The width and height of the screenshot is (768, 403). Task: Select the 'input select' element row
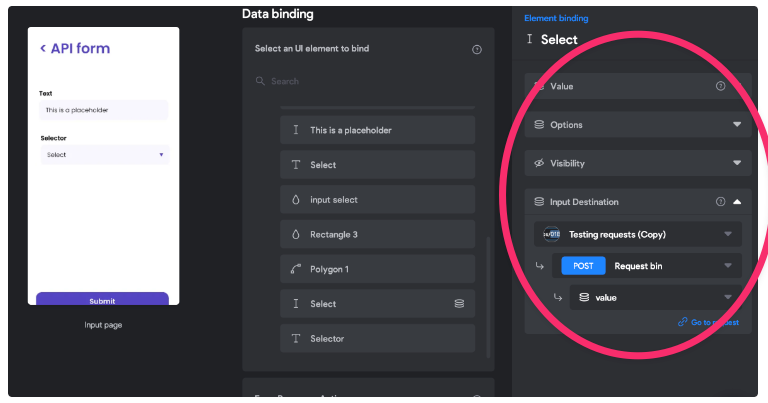(378, 199)
